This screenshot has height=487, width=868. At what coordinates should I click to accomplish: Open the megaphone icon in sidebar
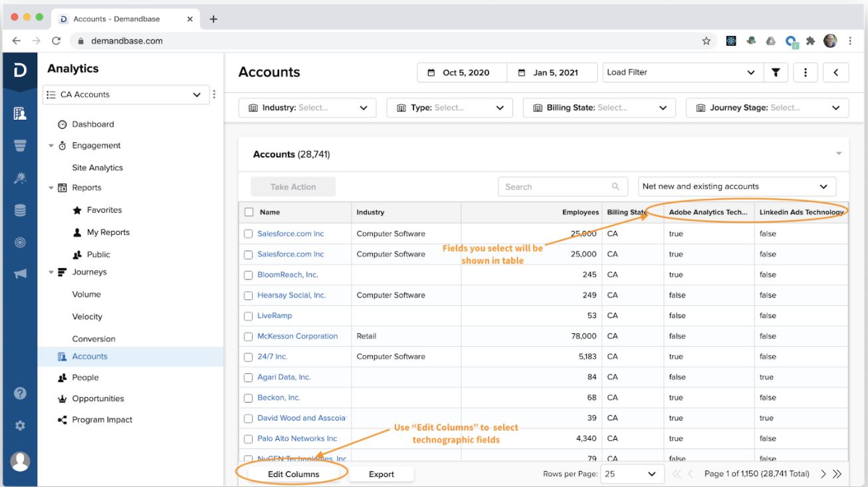click(x=20, y=273)
